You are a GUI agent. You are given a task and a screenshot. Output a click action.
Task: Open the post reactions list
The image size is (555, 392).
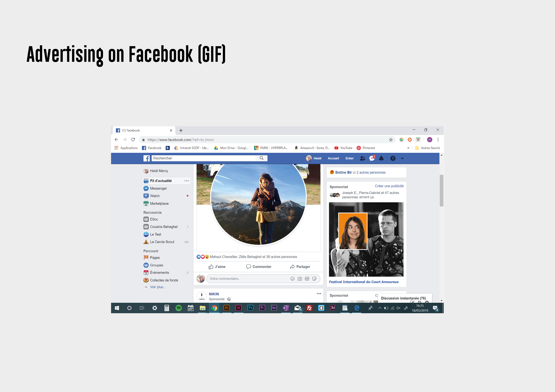point(247,257)
